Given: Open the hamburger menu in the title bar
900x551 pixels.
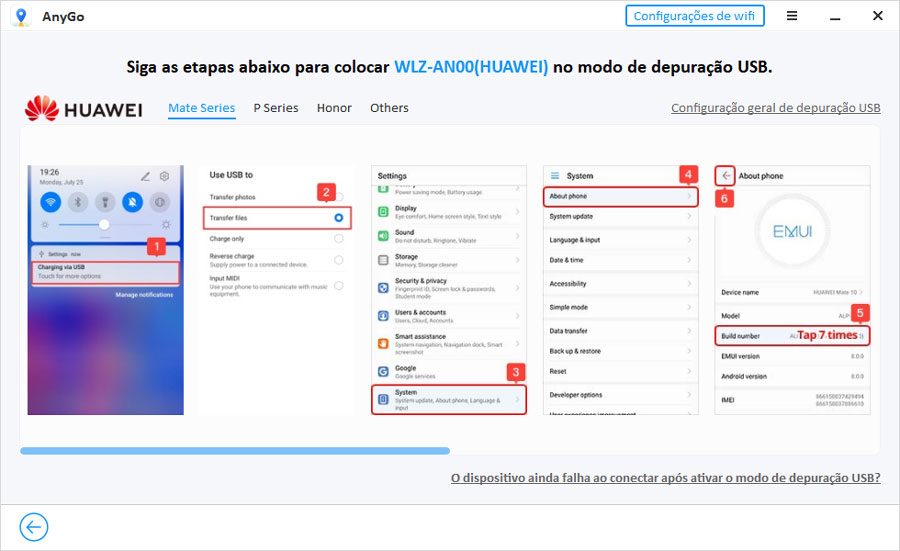Looking at the screenshot, I should point(792,16).
